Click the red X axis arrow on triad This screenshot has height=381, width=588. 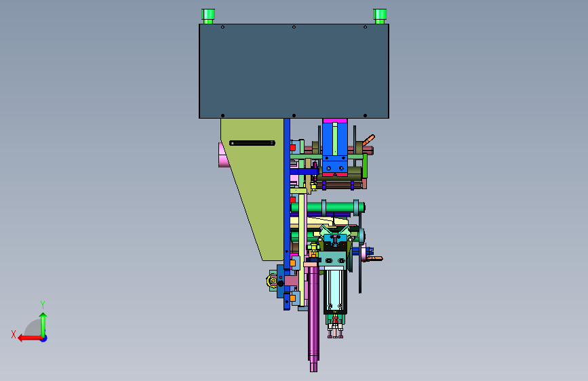(x=29, y=338)
